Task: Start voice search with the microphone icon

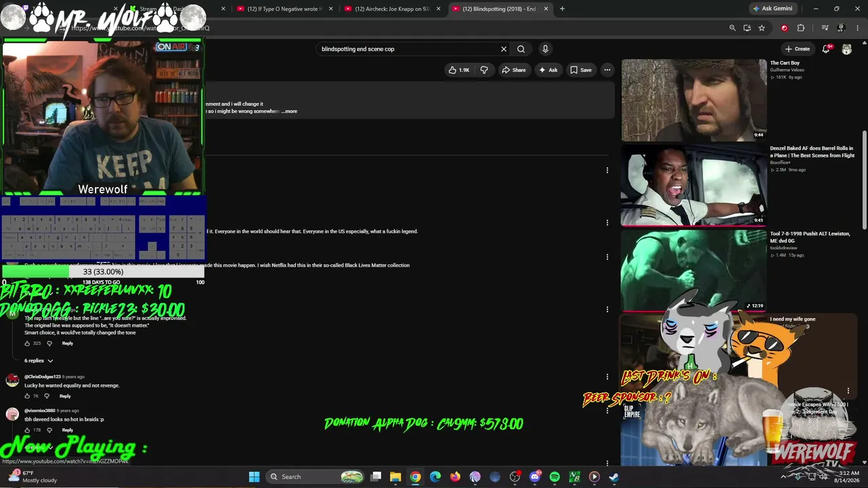Action: tap(545, 49)
